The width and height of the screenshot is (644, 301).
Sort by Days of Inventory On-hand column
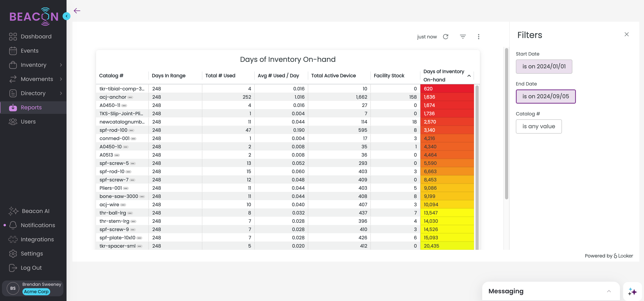click(x=443, y=76)
